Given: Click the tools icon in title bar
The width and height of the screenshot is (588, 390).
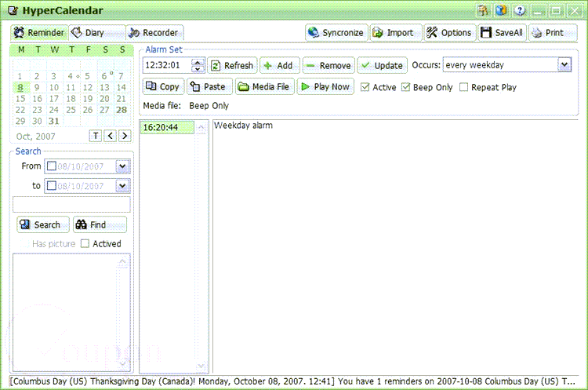Looking at the screenshot, I should (483, 10).
